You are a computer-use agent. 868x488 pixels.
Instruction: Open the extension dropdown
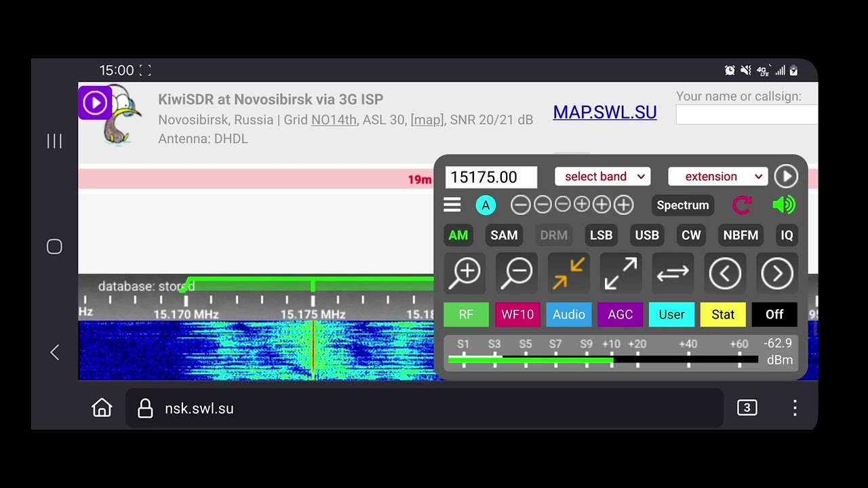tap(718, 176)
